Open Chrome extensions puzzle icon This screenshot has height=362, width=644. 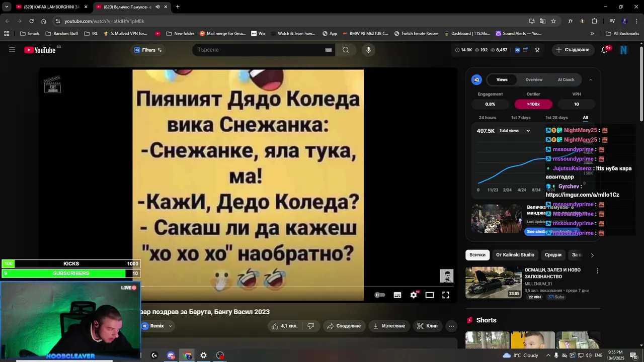[x=594, y=21]
